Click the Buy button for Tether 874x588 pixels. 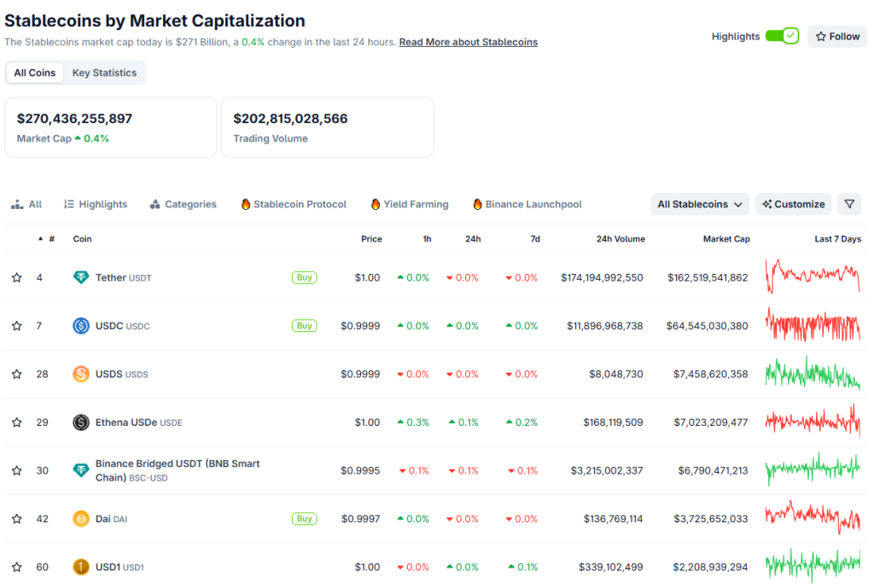pyautogui.click(x=305, y=277)
